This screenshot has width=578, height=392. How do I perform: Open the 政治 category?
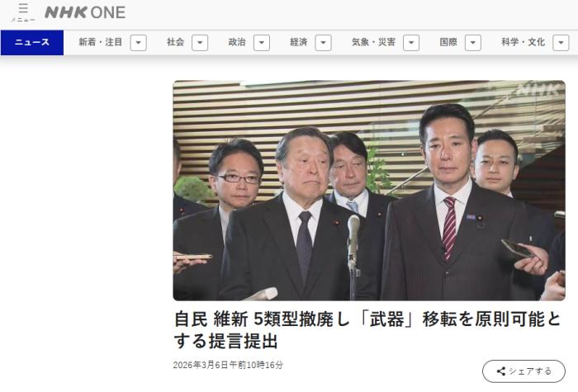click(237, 42)
